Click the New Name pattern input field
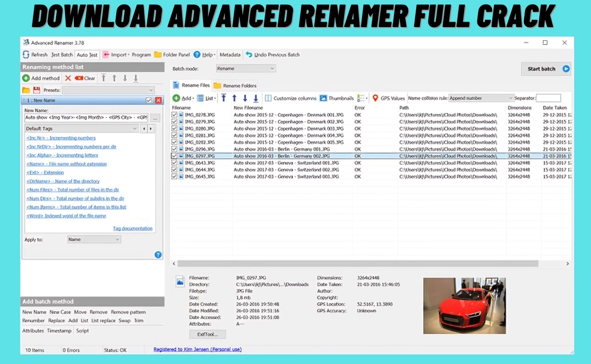The width and height of the screenshot is (591, 364). (86, 118)
